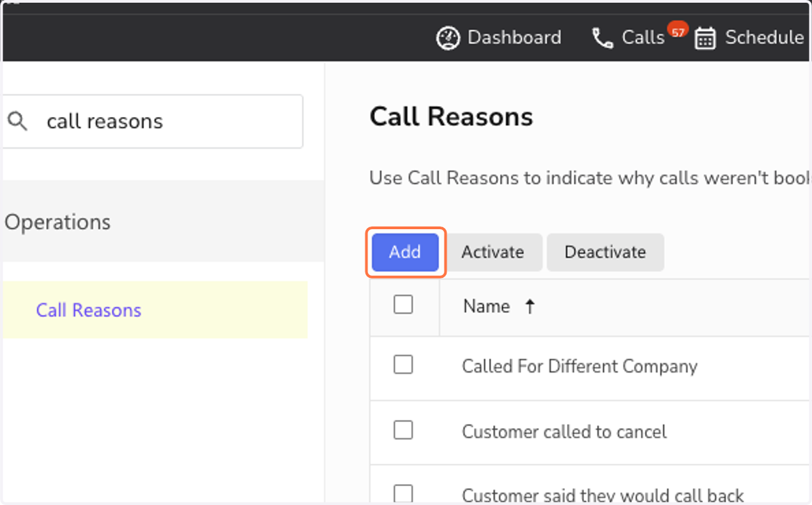Click Customer said they would call back text

[x=603, y=495]
